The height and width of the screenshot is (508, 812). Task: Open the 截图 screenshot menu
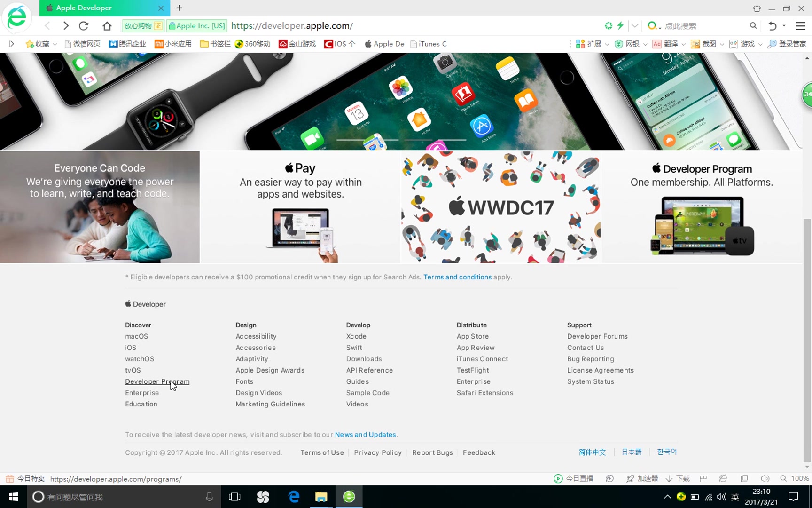pos(707,44)
